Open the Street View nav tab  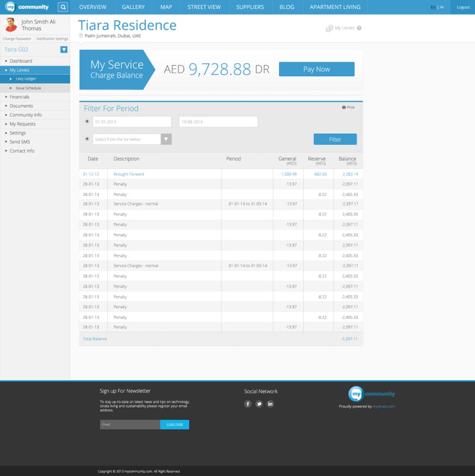pos(204,7)
